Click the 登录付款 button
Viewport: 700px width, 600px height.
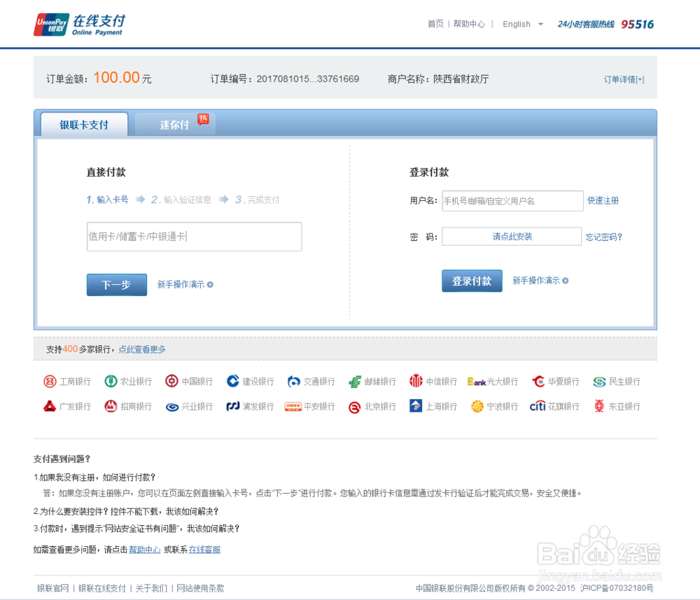472,281
